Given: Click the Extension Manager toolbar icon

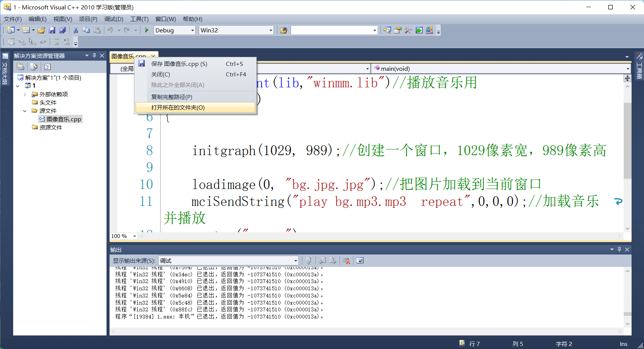Looking at the screenshot, I should click(429, 30).
